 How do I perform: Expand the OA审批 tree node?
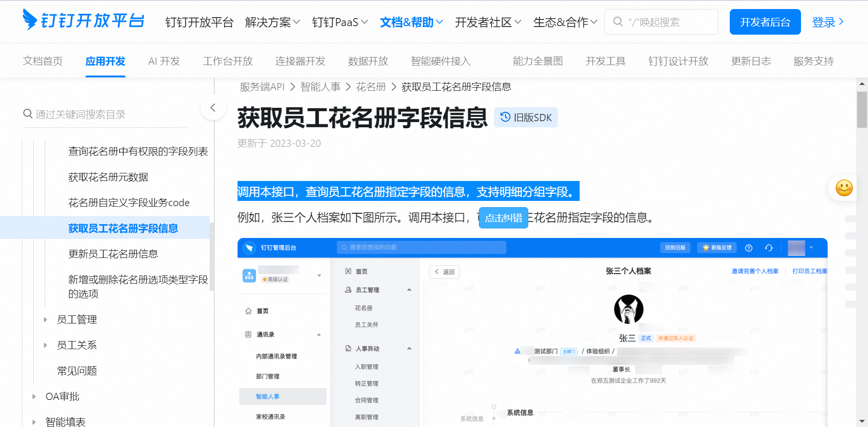click(x=34, y=397)
